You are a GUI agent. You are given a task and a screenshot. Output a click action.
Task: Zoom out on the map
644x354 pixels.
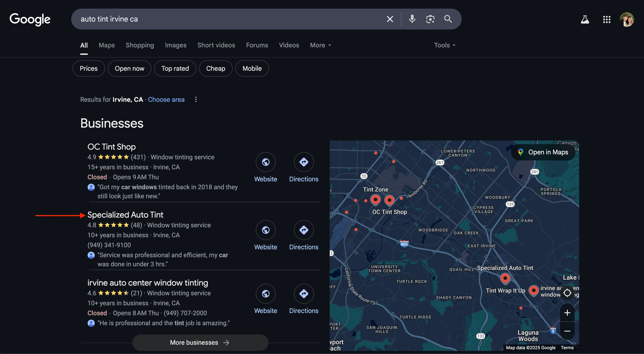567,331
